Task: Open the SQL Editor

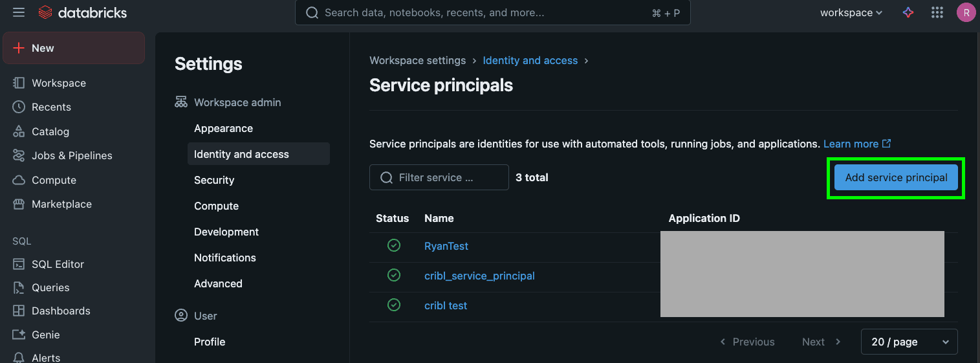Action: coord(58,264)
